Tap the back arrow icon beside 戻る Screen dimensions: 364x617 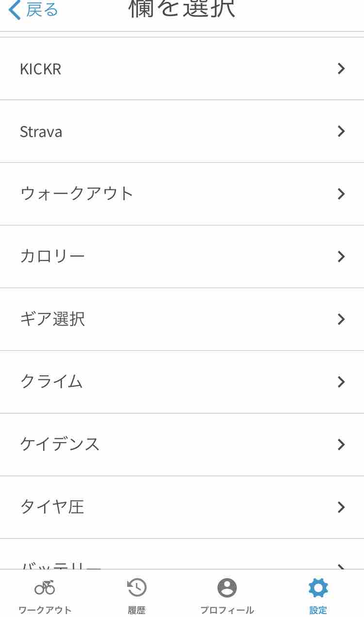tap(15, 9)
